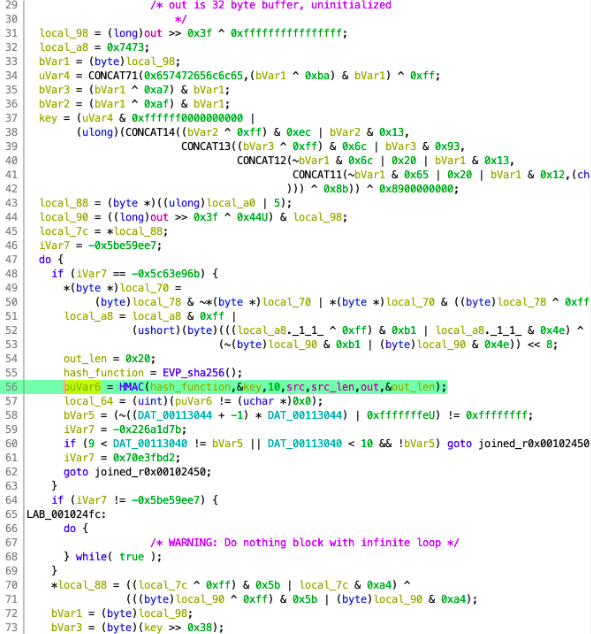This screenshot has height=634, width=591.
Task: Click line number 47 in the gutter
Action: click(x=12, y=260)
